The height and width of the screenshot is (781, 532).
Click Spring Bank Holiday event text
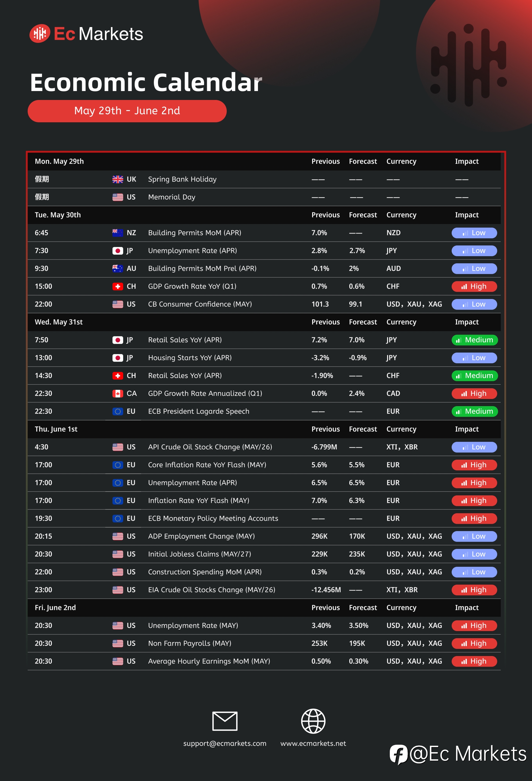[x=182, y=179]
